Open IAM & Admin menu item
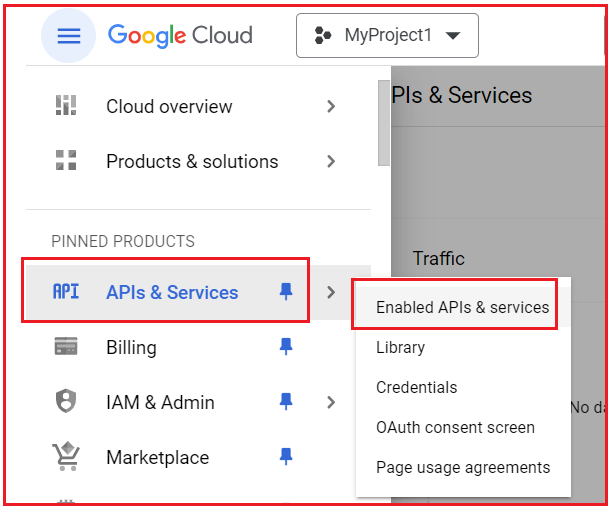Screen dimensions: 610x507 coord(160,402)
